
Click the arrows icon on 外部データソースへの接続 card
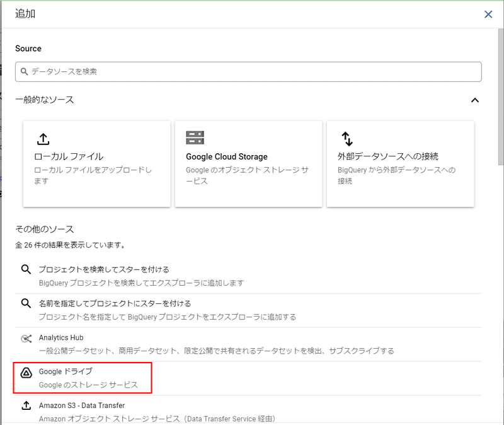(347, 139)
